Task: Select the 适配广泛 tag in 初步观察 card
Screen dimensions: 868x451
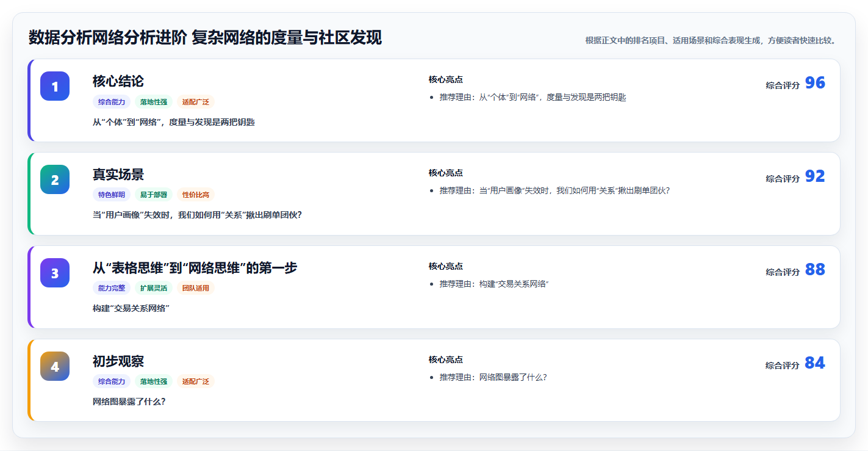Action: pos(196,381)
